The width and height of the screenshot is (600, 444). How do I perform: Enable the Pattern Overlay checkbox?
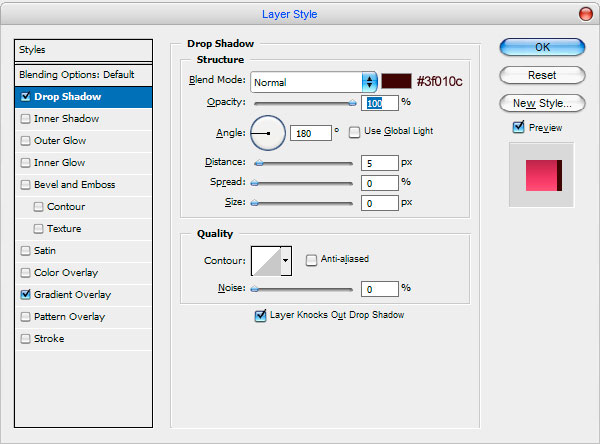pos(26,317)
